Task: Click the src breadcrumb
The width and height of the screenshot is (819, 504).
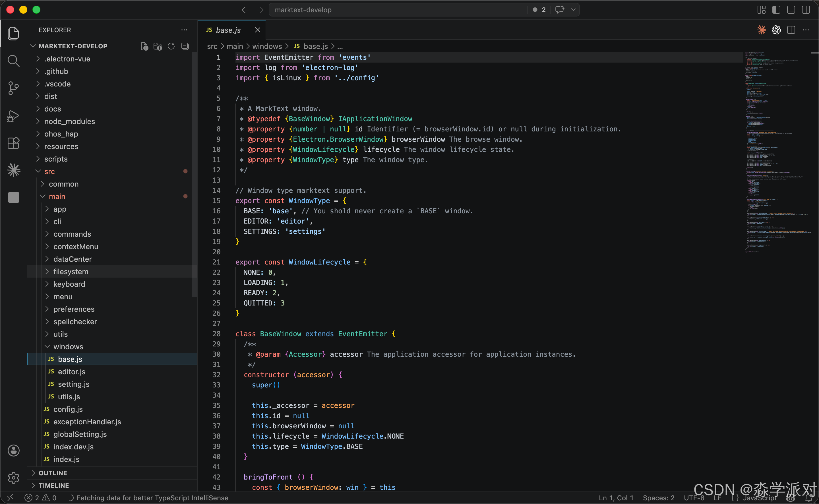Action: [x=212, y=46]
